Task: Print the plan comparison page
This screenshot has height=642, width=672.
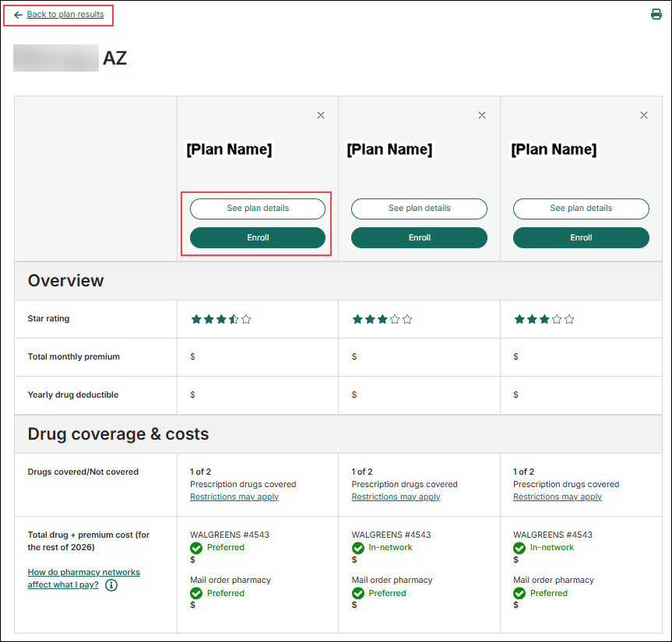Action: coord(656,14)
